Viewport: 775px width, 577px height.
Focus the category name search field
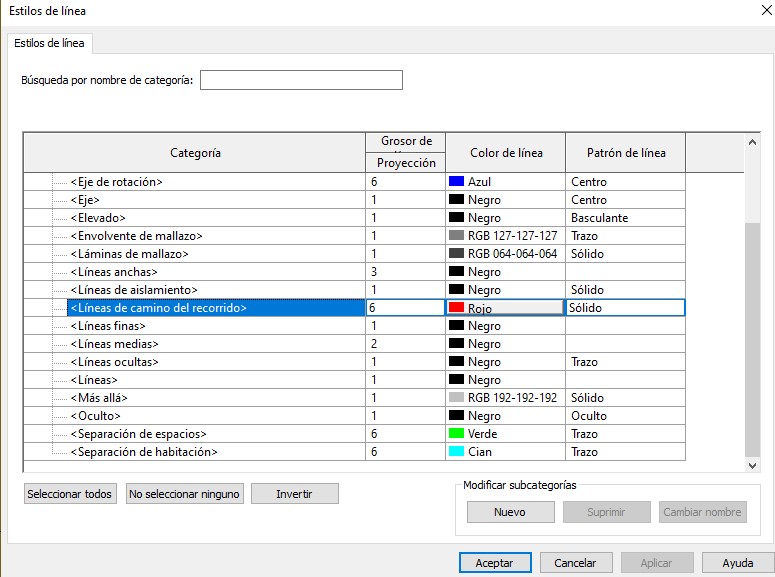pos(301,80)
